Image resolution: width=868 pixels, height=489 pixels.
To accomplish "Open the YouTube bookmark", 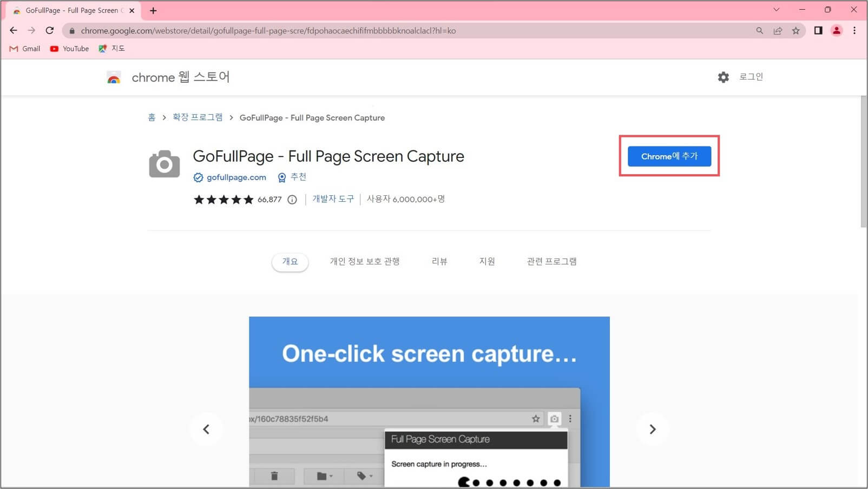I will pos(69,49).
